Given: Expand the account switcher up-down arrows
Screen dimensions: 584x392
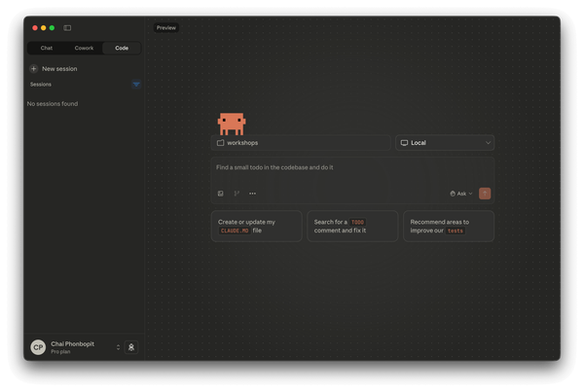Looking at the screenshot, I should point(118,347).
